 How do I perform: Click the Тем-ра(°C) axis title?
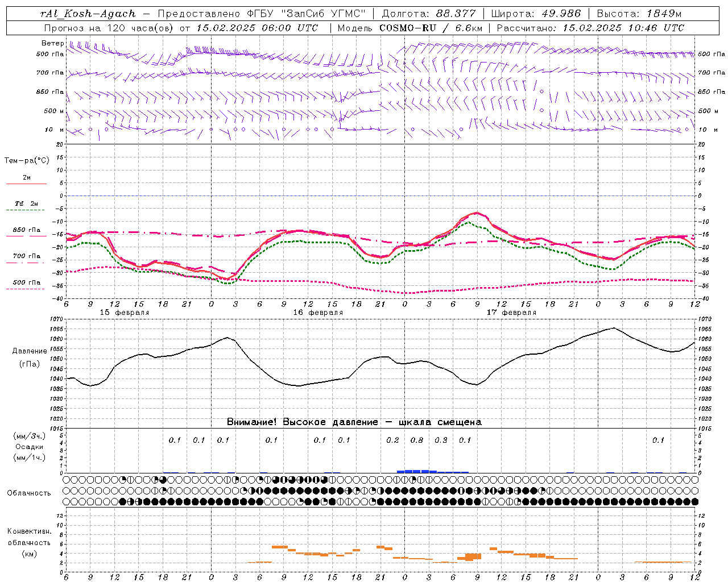coord(27,161)
